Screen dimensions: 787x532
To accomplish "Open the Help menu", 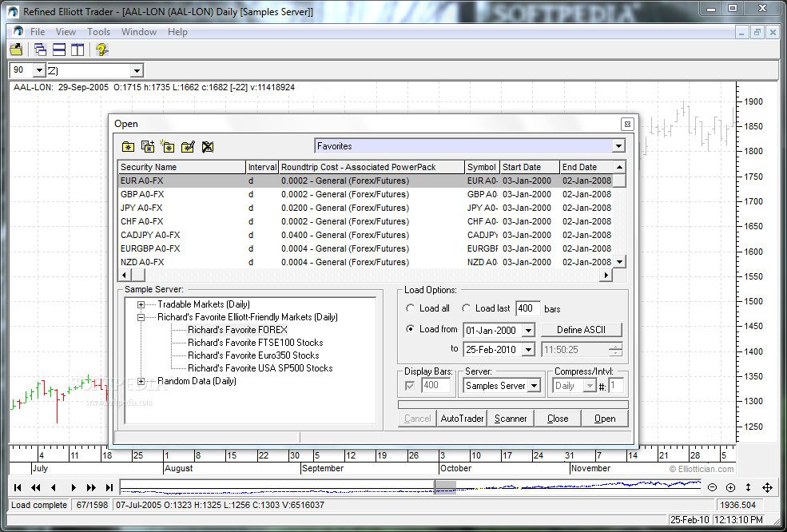I will point(177,32).
